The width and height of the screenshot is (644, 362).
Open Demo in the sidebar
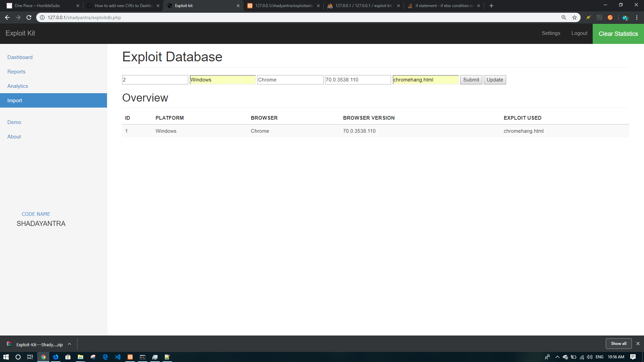[14, 122]
